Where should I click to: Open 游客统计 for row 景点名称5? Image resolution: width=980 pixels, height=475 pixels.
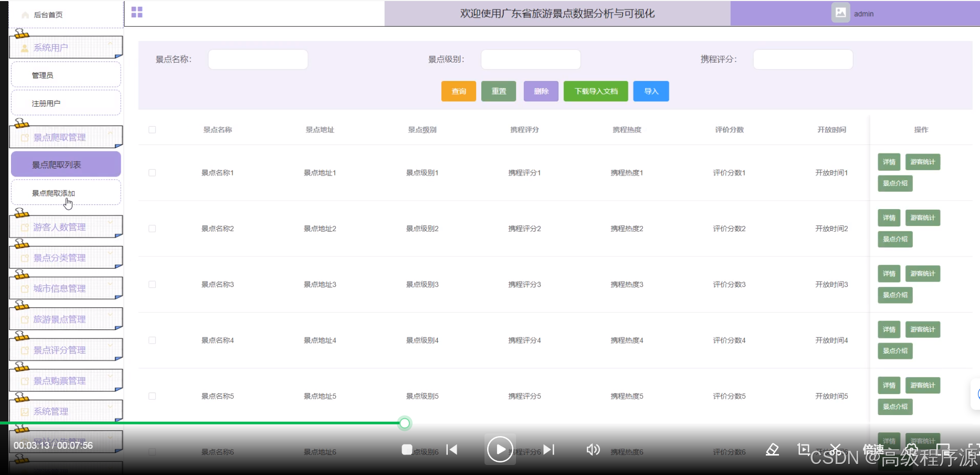coord(923,385)
